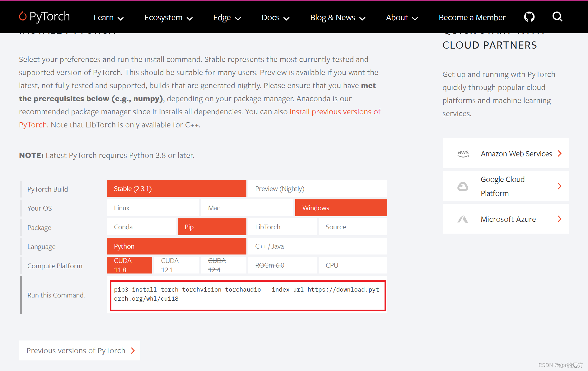Click the arrow next to Google Cloud Platform
Viewport: 588px width, 371px height.
(x=560, y=186)
